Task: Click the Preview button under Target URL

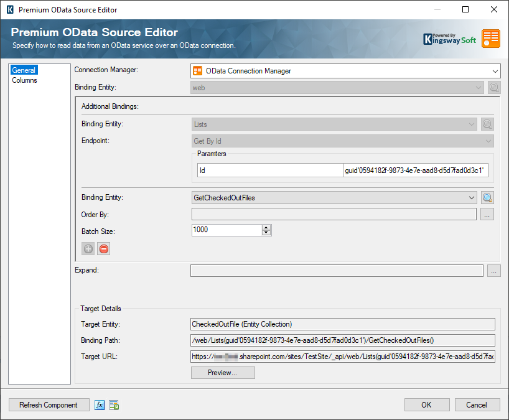Action: (222, 372)
